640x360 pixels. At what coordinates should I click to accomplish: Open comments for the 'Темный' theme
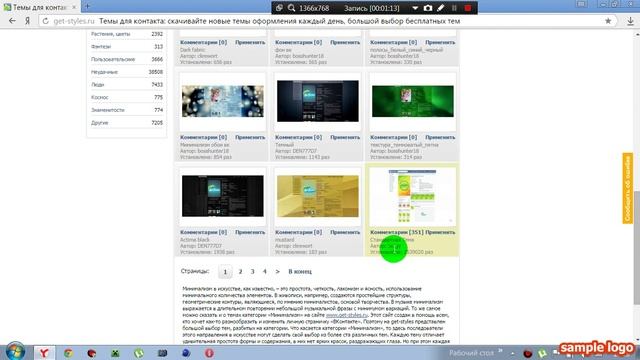298,138
